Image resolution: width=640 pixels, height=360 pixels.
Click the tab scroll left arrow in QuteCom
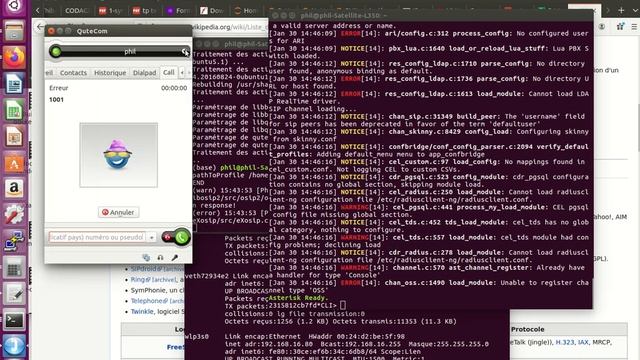point(182,73)
